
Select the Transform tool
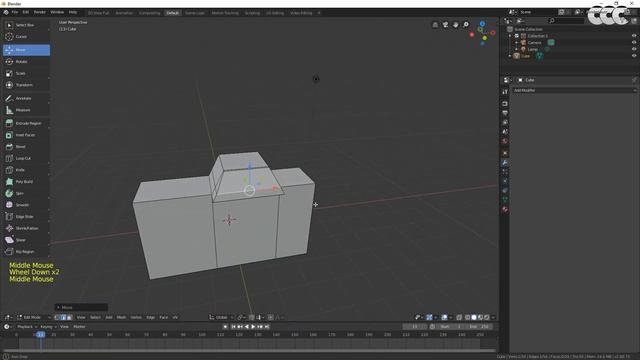26,85
